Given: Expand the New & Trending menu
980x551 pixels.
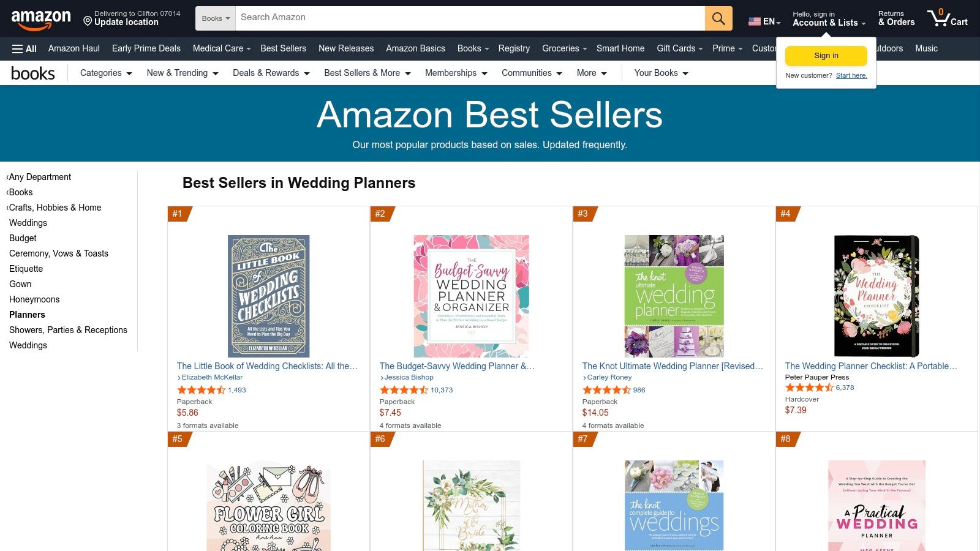Looking at the screenshot, I should pos(183,73).
